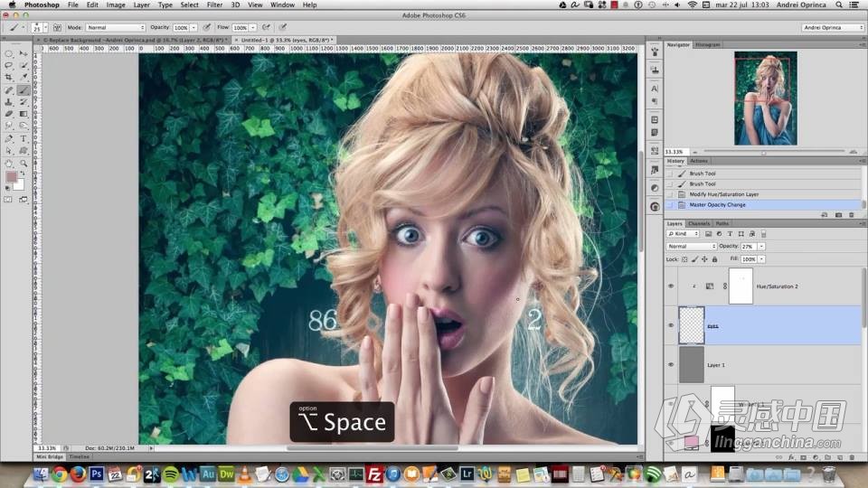The image size is (868, 488).
Task: Select the Eraser tool
Action: click(9, 114)
